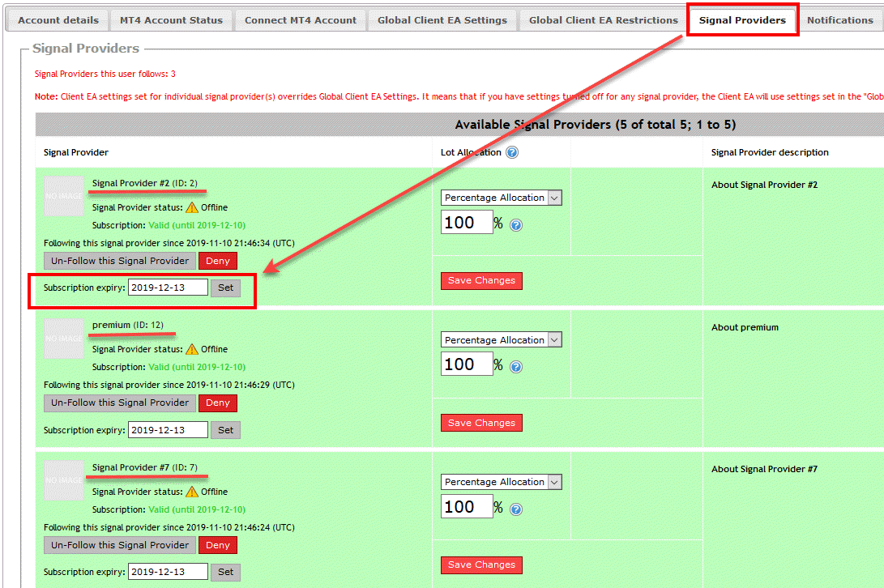The image size is (884, 588).
Task: Open help icon near Signal Provider #7 percentage field
Action: tap(517, 509)
